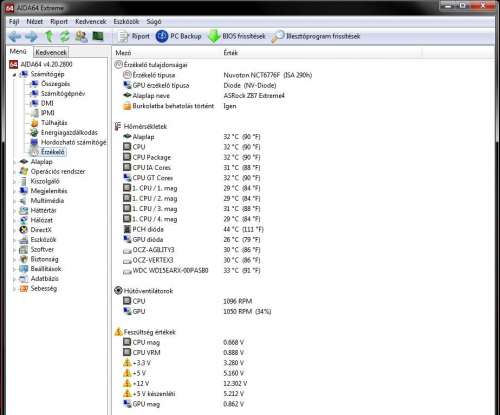Switch to the Kedvencek tab in sidebar
Image resolution: width=500 pixels, height=415 pixels.
(51, 52)
